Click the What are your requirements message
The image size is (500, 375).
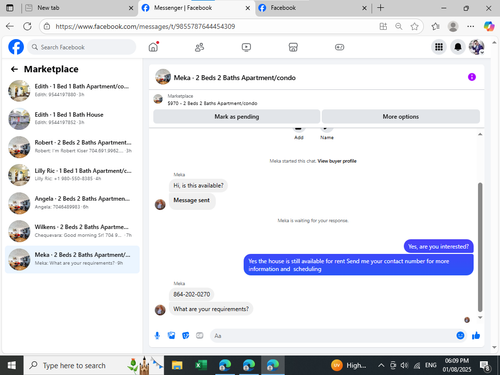(211, 309)
